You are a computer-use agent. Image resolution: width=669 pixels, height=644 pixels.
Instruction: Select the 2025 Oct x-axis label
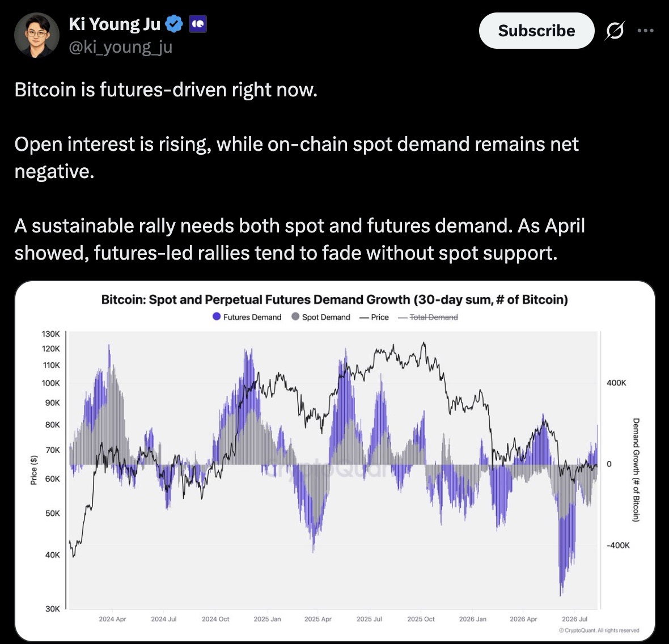pyautogui.click(x=421, y=619)
